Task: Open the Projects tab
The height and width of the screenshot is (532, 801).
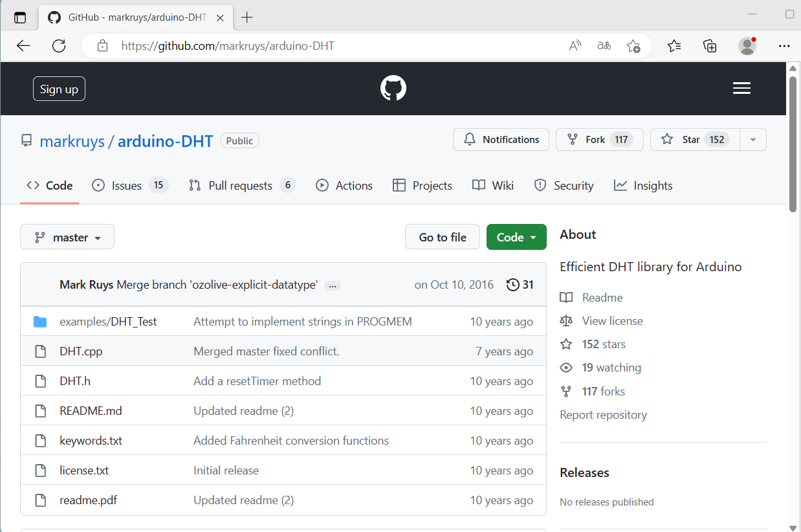Action: point(422,186)
